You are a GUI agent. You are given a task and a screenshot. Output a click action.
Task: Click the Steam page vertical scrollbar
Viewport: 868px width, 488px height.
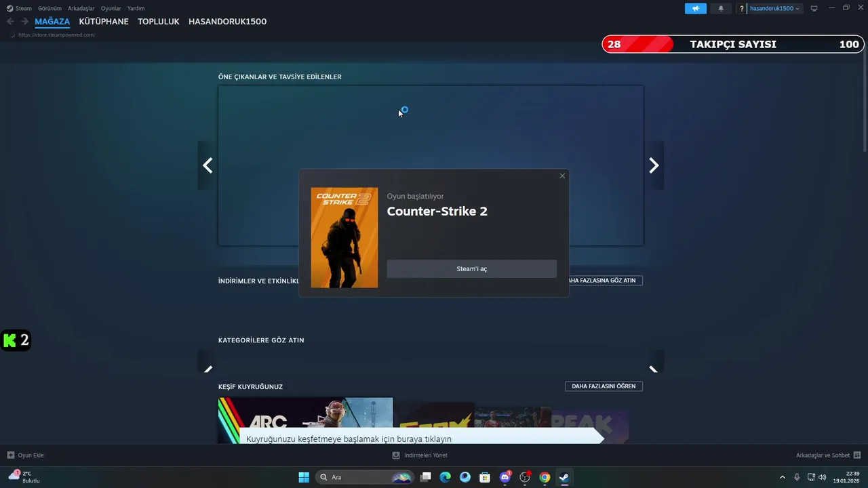(865, 98)
